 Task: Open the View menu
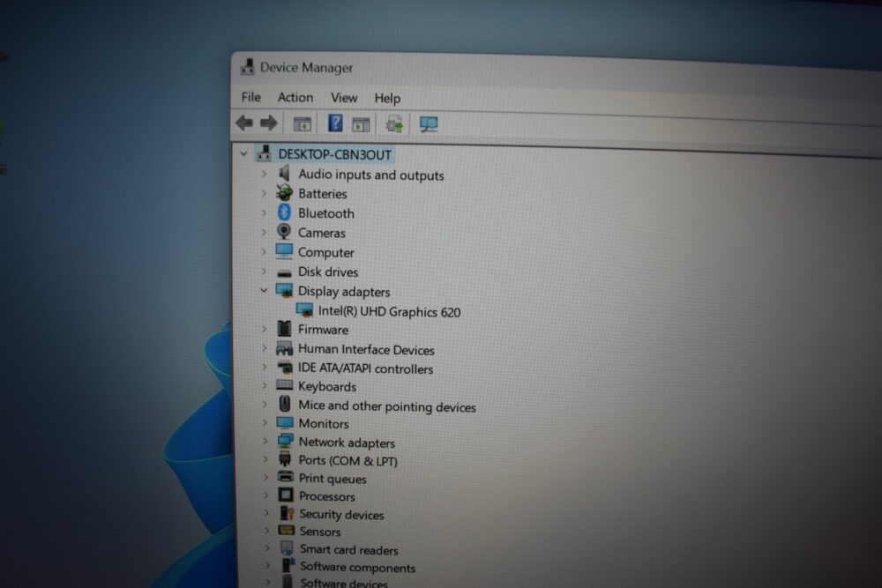[344, 98]
